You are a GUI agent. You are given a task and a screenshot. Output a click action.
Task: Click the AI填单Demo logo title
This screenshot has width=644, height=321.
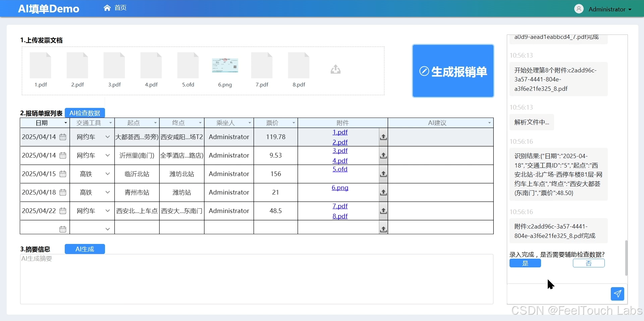point(49,9)
